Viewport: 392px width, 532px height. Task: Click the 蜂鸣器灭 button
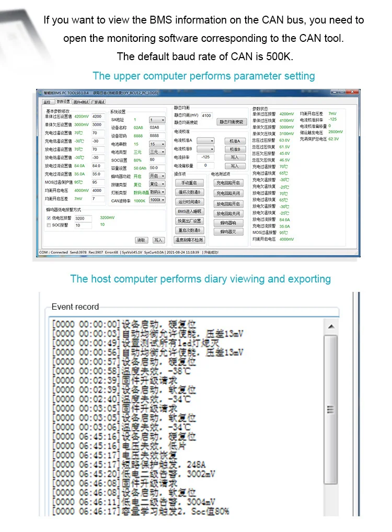pos(228,232)
